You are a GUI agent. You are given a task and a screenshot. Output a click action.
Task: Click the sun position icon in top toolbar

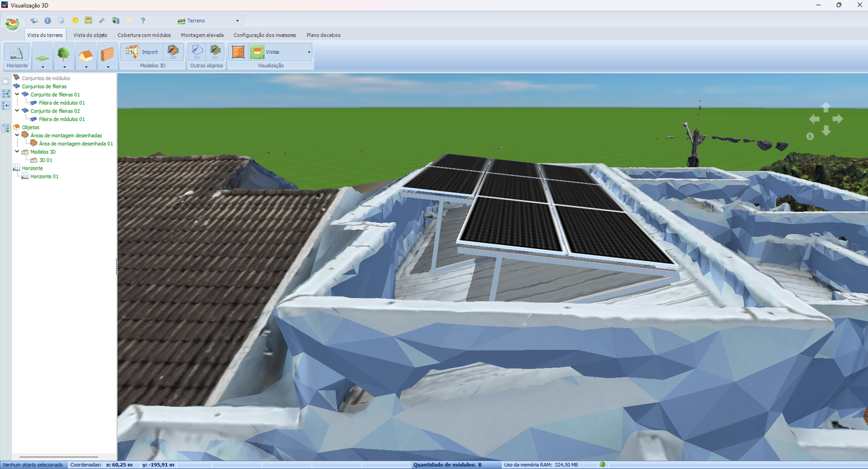[x=75, y=20]
